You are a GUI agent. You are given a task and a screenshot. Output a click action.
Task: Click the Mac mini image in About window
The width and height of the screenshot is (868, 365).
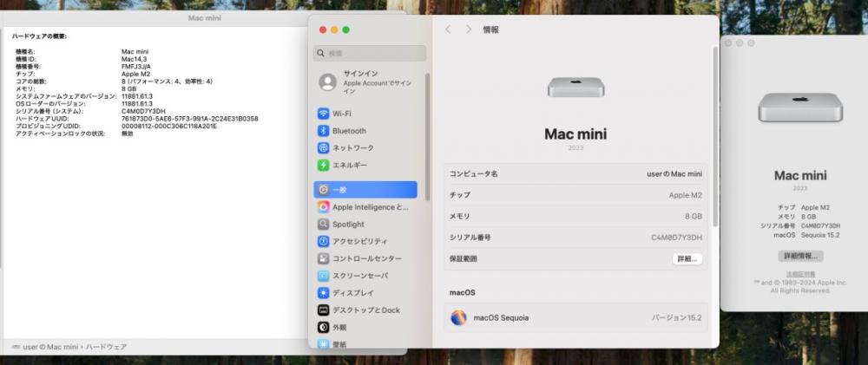click(x=800, y=108)
